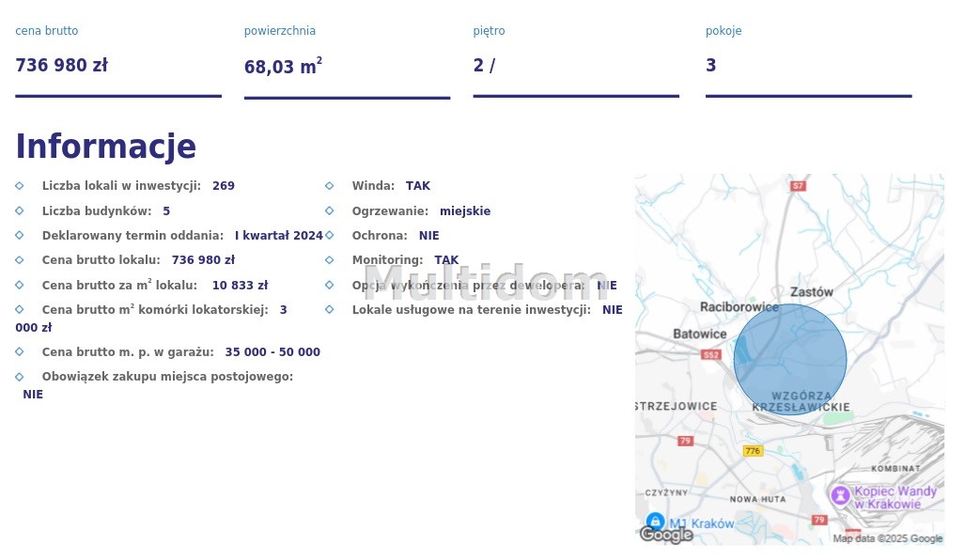Click the per m² price 10 833 zł
The width and height of the screenshot is (965, 560).
(240, 286)
